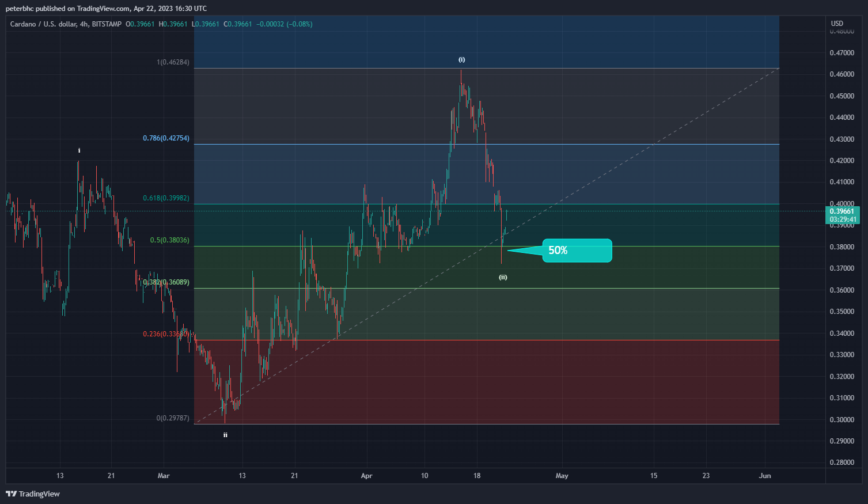Click 0.42000 on the price axis
The image size is (868, 504).
coord(842,161)
